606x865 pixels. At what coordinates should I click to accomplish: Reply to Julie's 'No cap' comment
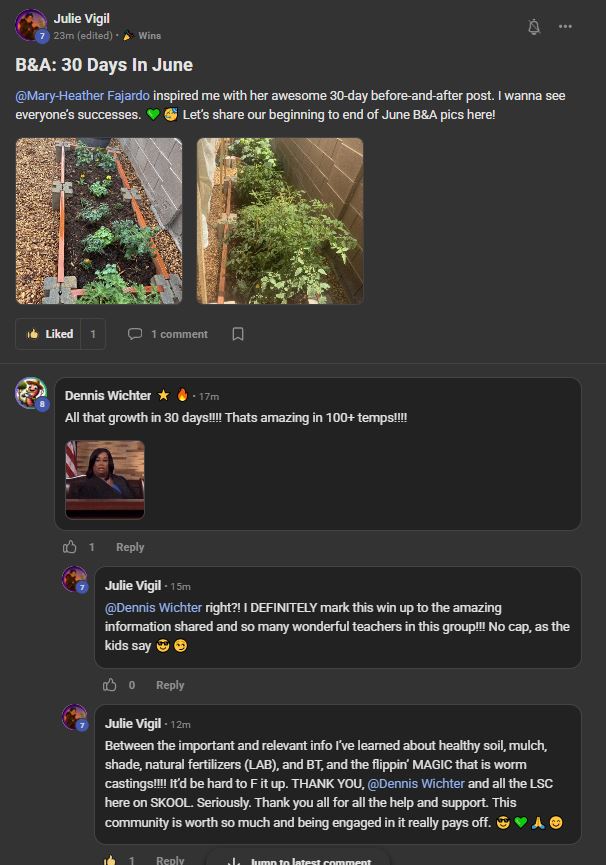pyautogui.click(x=170, y=685)
